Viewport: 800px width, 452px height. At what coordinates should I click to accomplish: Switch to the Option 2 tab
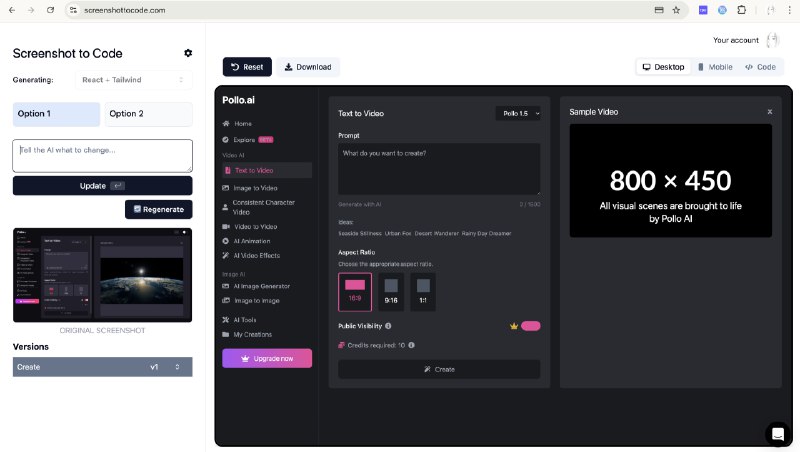[148, 114]
